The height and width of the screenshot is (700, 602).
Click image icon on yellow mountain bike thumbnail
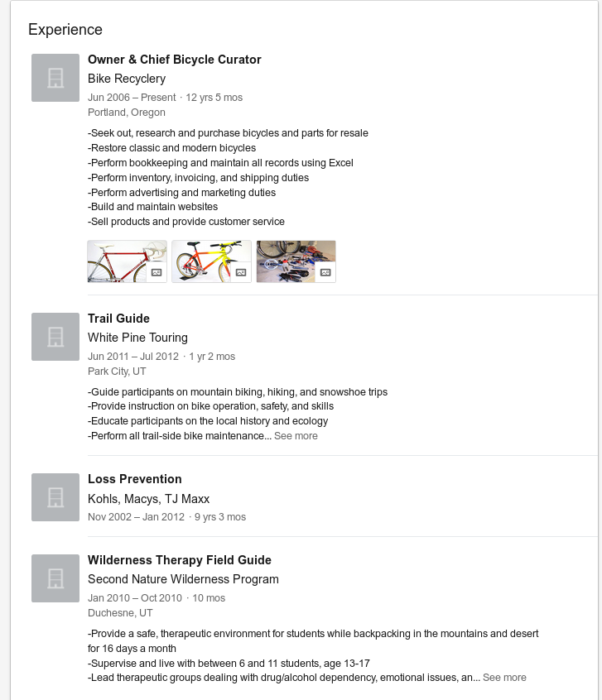tap(241, 272)
